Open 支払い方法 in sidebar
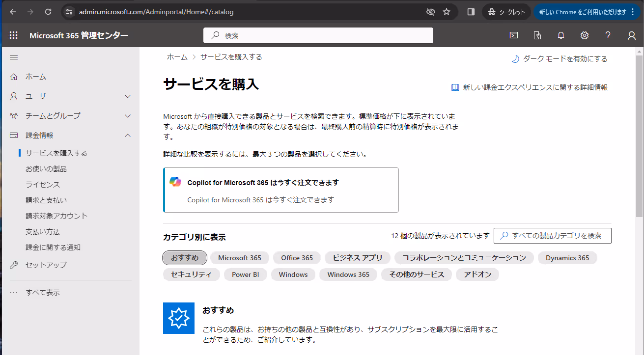Screen dimensions: 644x355 [x=43, y=232]
